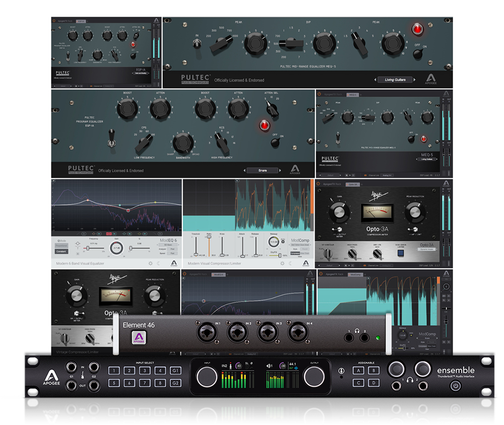This screenshot has height=425, width=504.
Task: Switch to the ModEQ 6 tab in ApogeeFX Rack
Action: click(219, 274)
